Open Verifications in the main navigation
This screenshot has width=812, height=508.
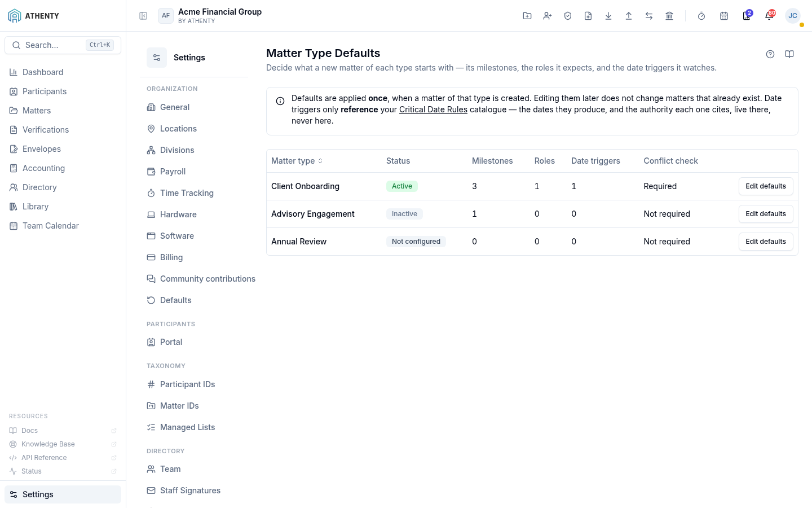click(x=39, y=130)
